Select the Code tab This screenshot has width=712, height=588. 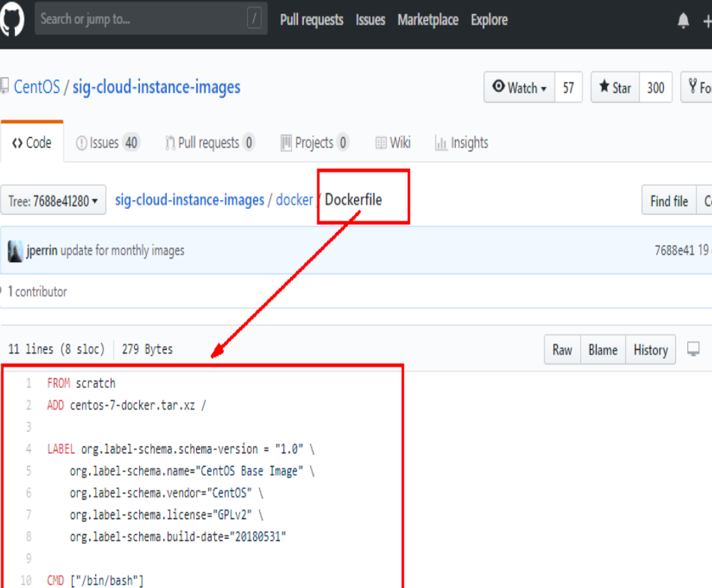pyautogui.click(x=31, y=142)
